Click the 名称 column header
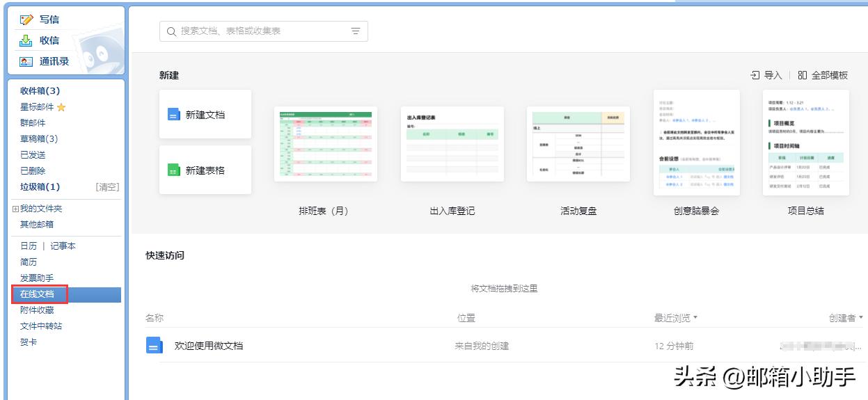 coord(155,318)
